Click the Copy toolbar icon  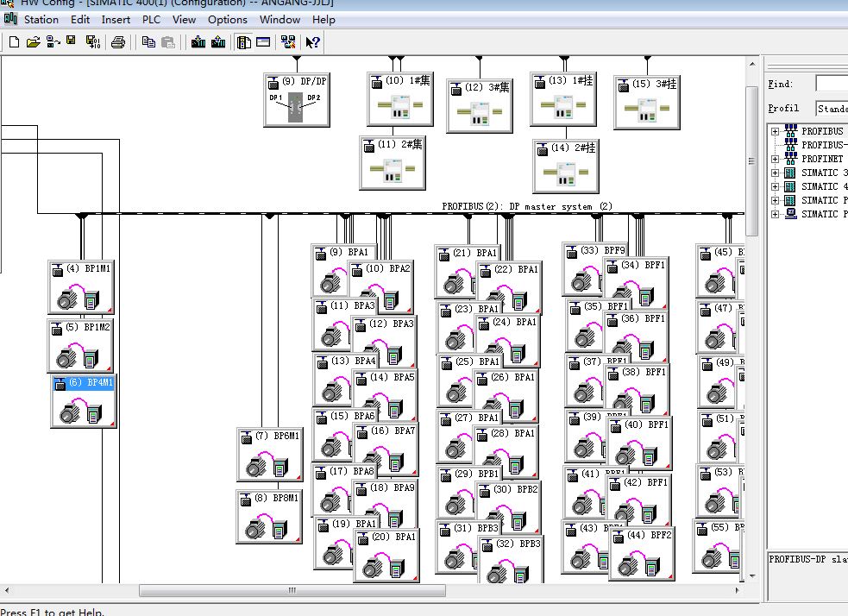pos(148,42)
